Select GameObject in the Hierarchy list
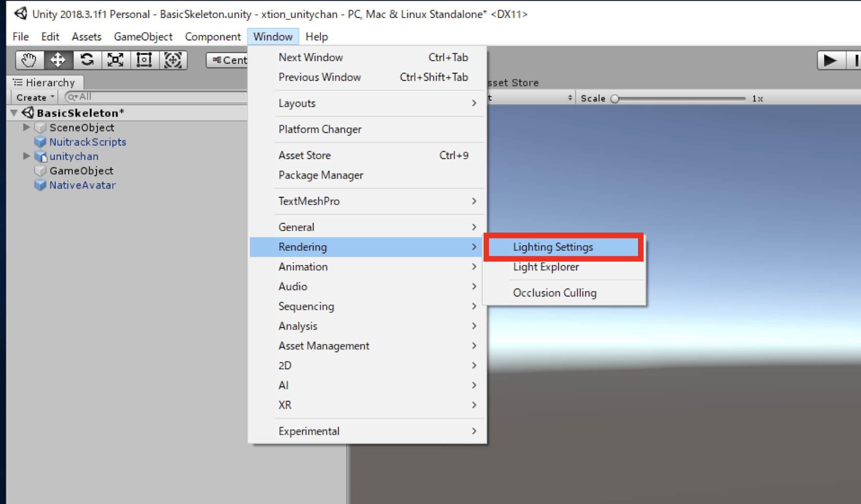Viewport: 861px width, 504px height. coord(81,171)
